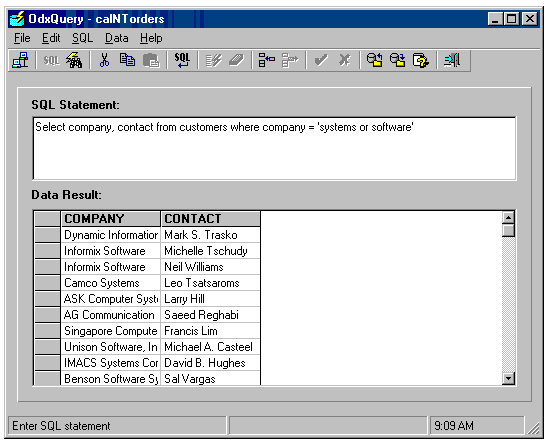Image resolution: width=548 pixels, height=444 pixels.
Task: Open the Help menu
Action: click(151, 38)
